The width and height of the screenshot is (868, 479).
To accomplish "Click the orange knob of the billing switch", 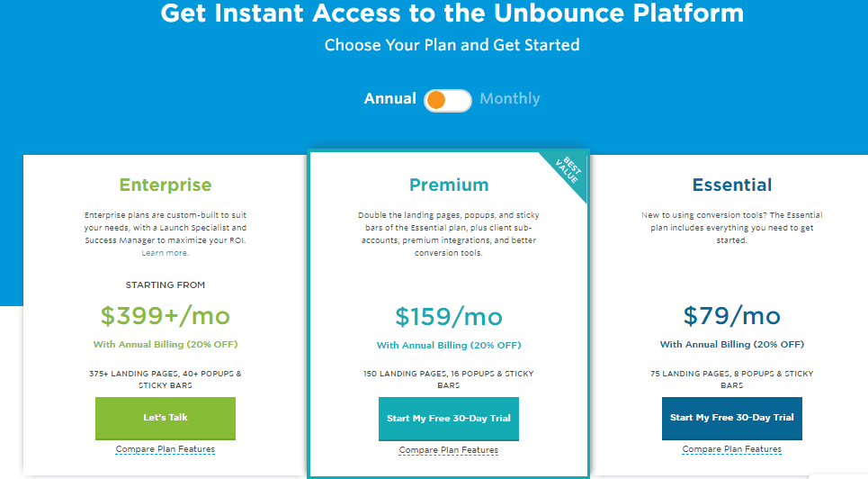I will click(436, 100).
